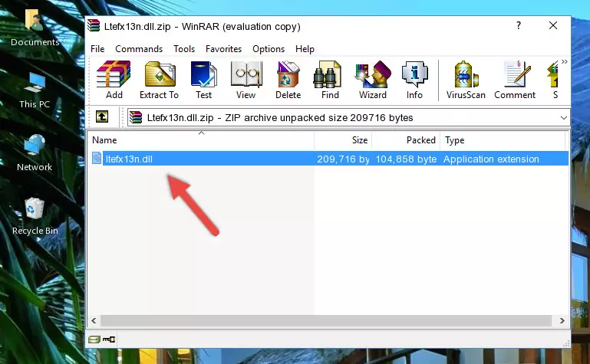Select the Recycle Bin desktop icon
The height and width of the screenshot is (364, 590).
point(35,216)
